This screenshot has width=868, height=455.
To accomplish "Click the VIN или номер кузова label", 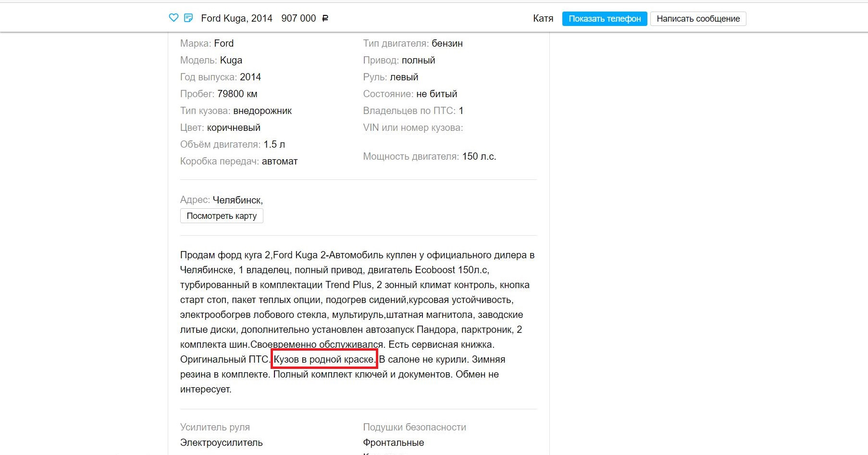I will pos(413,127).
